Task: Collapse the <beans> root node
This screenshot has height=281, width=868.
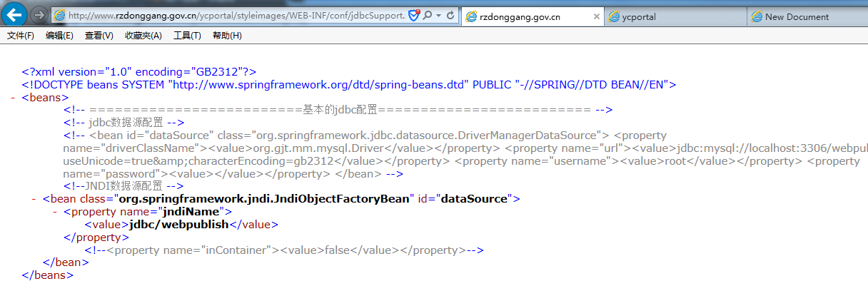Action: [14, 98]
